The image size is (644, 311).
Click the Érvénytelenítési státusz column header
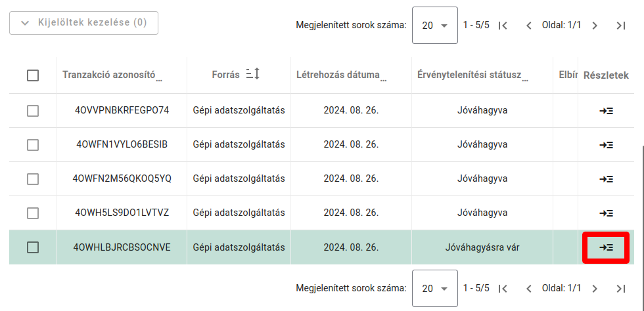469,75
